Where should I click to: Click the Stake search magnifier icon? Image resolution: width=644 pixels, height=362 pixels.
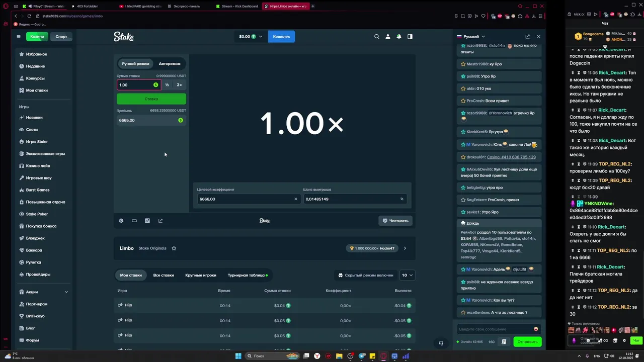pos(376,36)
